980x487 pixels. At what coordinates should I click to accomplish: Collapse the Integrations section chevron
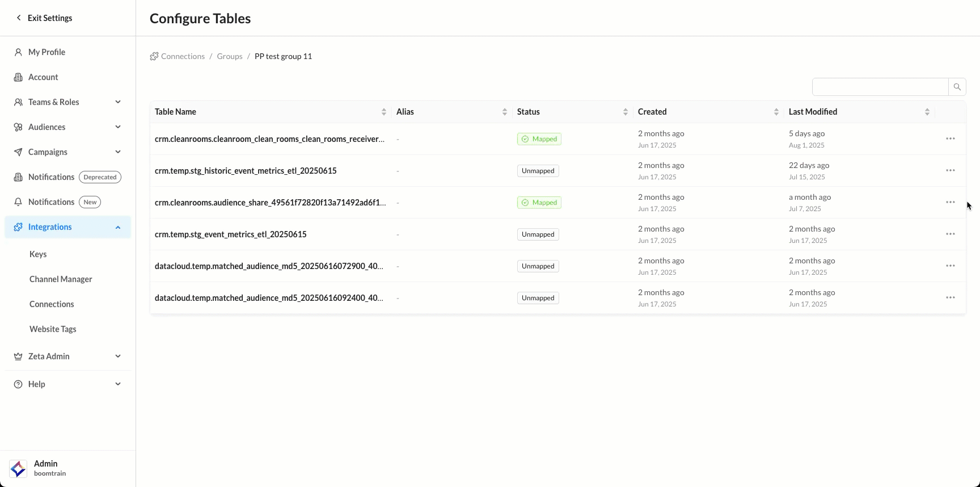pyautogui.click(x=117, y=227)
